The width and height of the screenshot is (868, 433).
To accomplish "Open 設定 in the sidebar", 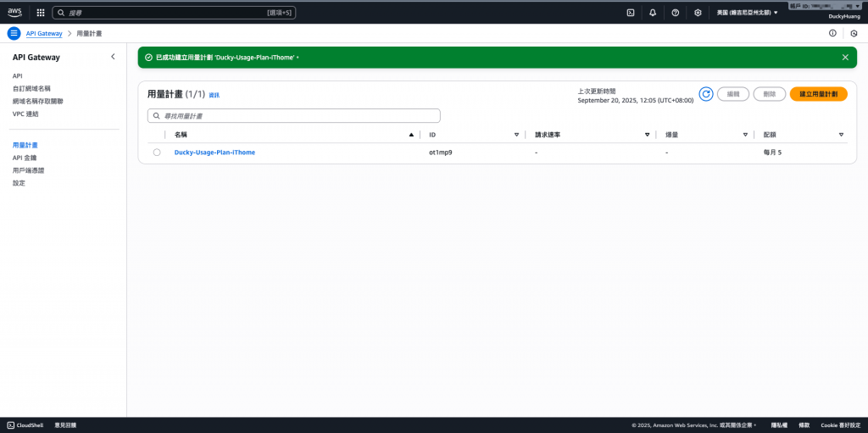I will [x=19, y=183].
